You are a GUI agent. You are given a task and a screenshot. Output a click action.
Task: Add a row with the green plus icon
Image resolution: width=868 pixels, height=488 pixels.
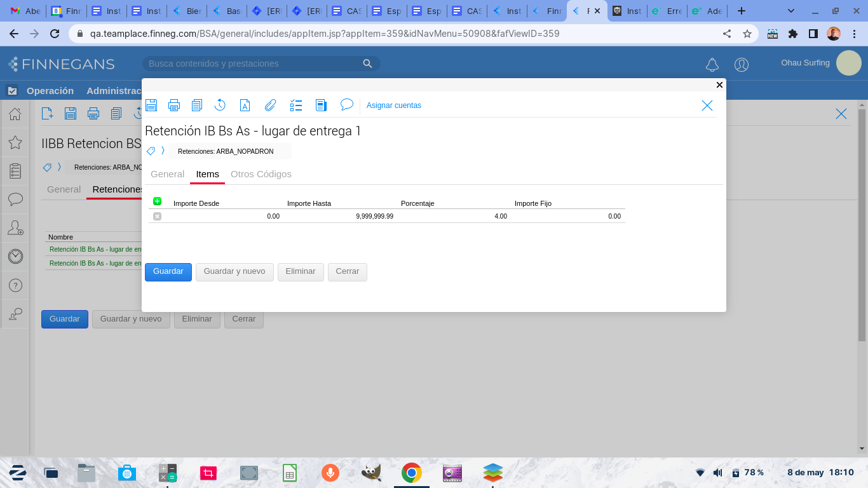point(158,201)
